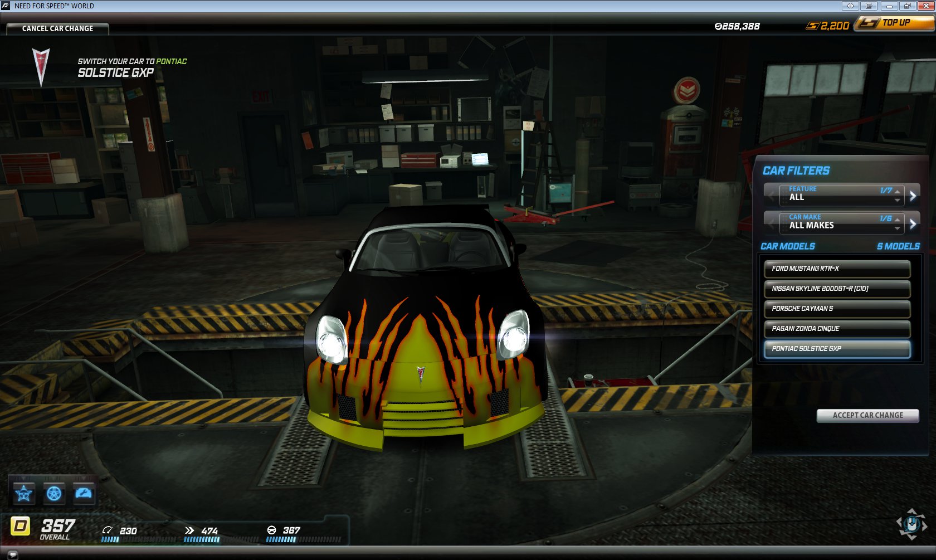
Task: Click the 258,388 cash balance
Action: point(741,26)
